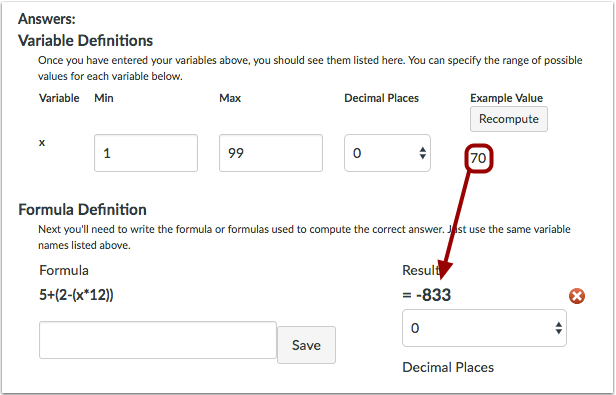Click the result value -833
Viewport: 616px width, 395px height.
tap(433, 295)
